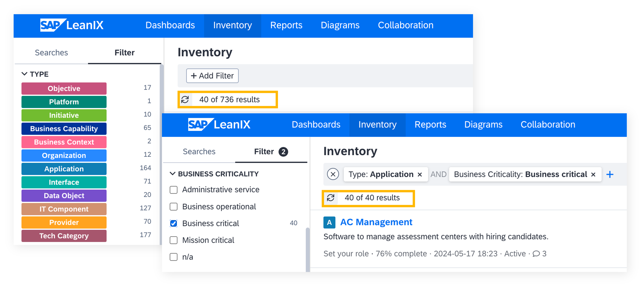Filter by IT Component type
Screen dimensions: 644x289
tap(64, 209)
